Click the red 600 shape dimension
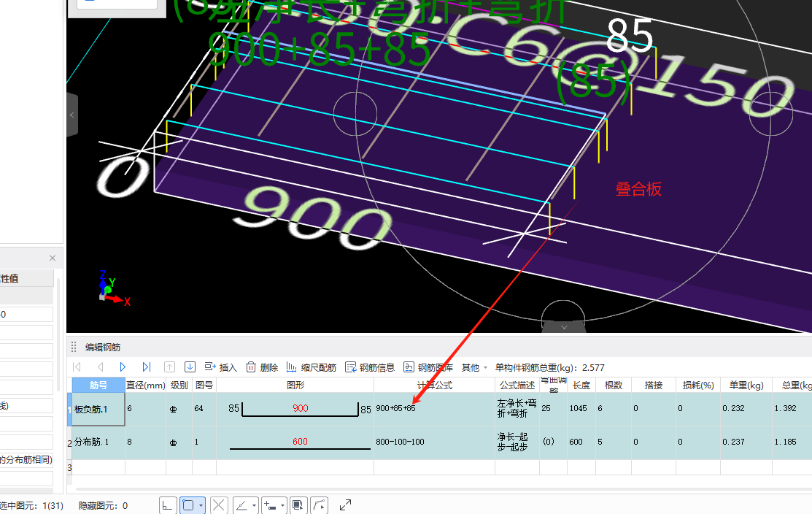Viewport: 812px width, 514px height. 300,442
